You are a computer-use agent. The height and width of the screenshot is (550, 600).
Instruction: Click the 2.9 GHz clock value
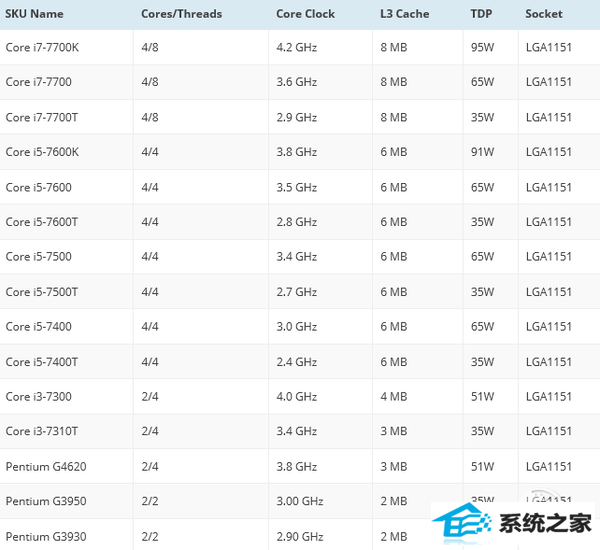(297, 118)
